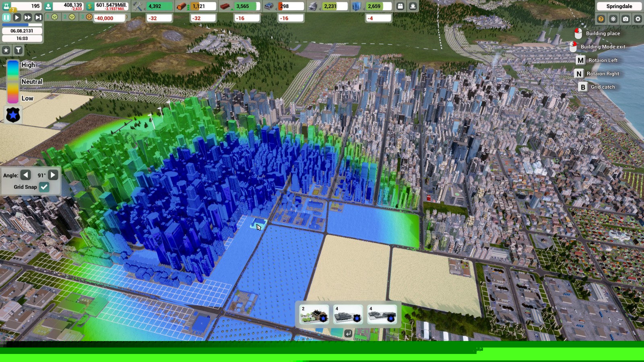This screenshot has width=644, height=362.
Task: Click the police coverage color gradient legend
Action: (13, 82)
